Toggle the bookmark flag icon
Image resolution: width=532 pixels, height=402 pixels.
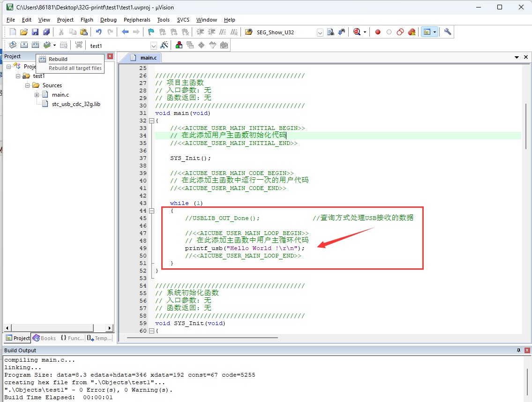(x=151, y=32)
